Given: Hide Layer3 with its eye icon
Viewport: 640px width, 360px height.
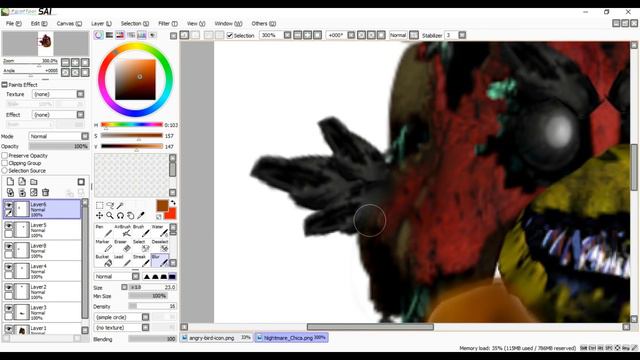Looking at the screenshot, I should click(x=9, y=307).
